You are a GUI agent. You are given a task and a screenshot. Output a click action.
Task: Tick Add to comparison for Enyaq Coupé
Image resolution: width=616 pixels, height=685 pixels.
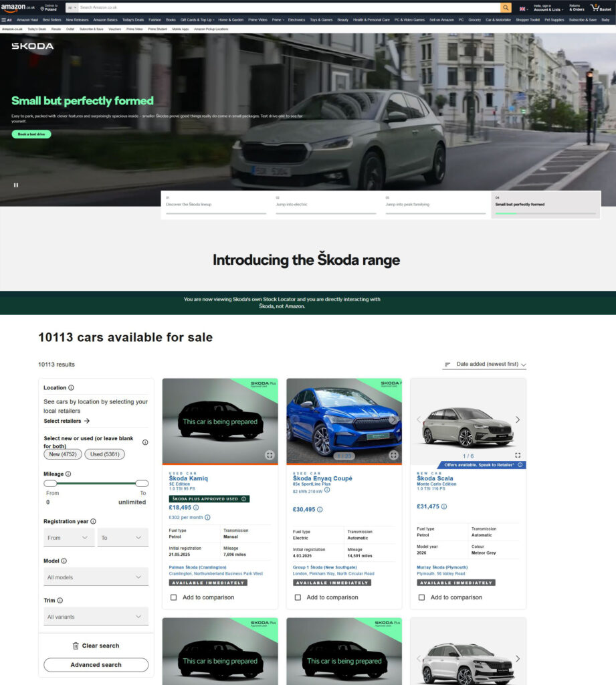pos(298,597)
